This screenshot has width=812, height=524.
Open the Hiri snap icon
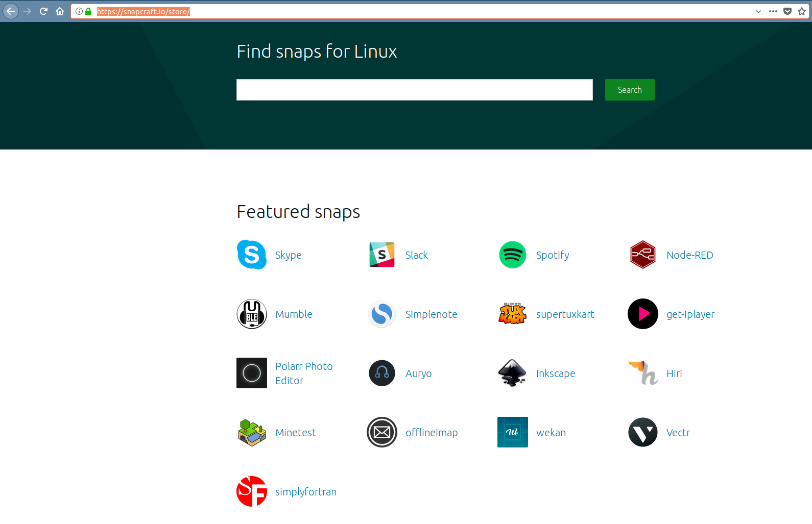(x=643, y=373)
